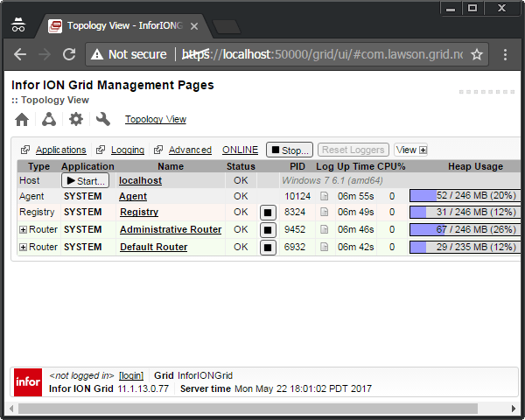Stop the Administrative Router node
This screenshot has height=420, width=525.
[x=268, y=230]
